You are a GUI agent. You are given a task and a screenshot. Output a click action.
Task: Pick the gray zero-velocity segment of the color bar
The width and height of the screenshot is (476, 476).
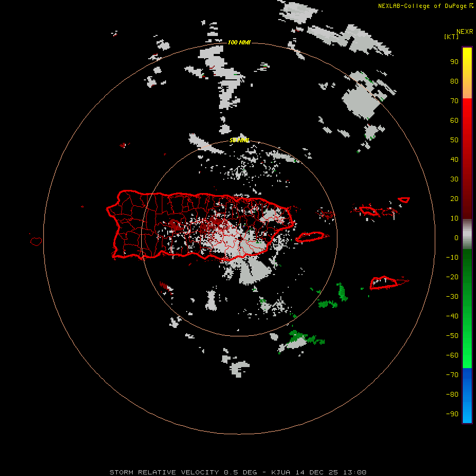(x=467, y=234)
